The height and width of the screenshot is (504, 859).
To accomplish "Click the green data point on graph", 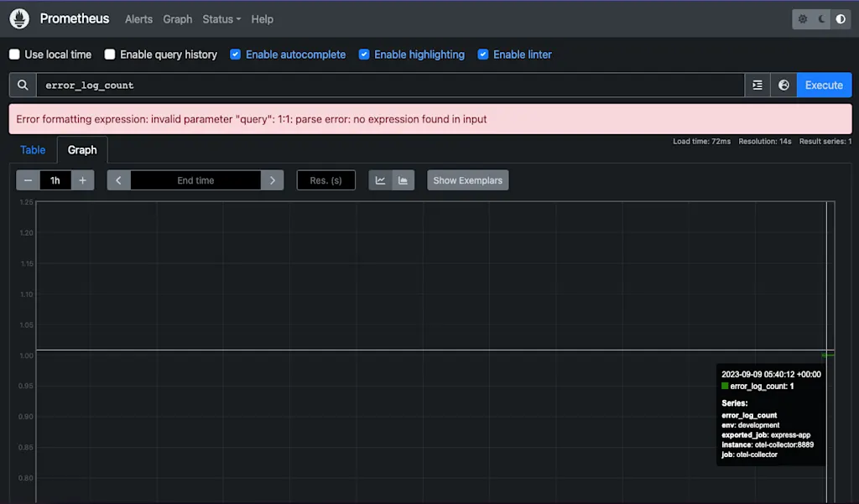I will click(828, 356).
